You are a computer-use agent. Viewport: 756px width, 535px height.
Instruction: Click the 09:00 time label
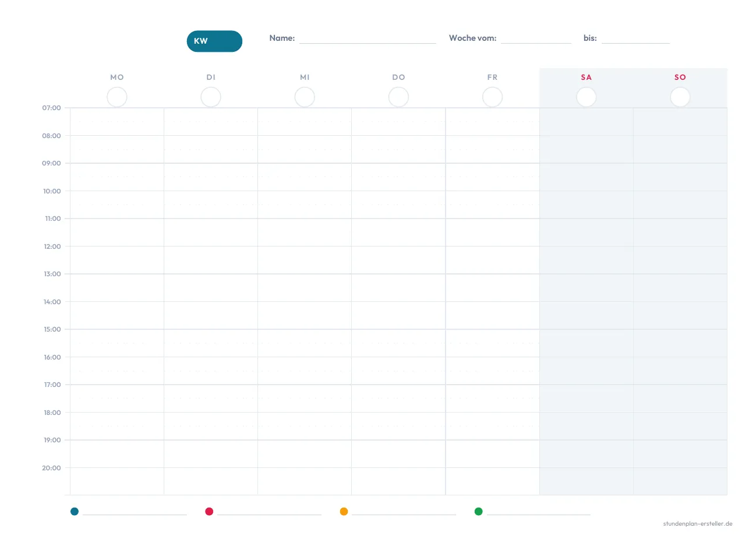tap(51, 163)
